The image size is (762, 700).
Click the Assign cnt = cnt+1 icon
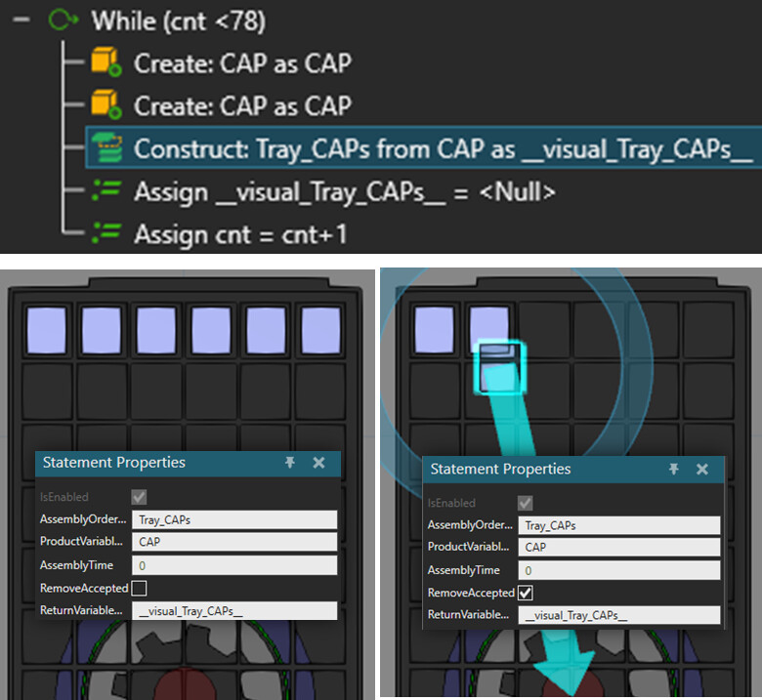[x=105, y=234]
